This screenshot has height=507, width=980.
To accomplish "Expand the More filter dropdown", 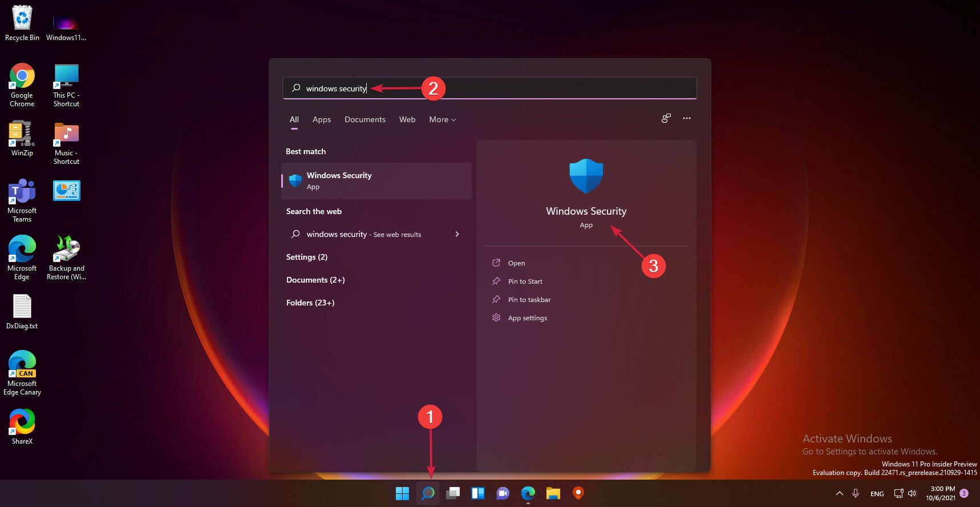I will click(x=442, y=120).
